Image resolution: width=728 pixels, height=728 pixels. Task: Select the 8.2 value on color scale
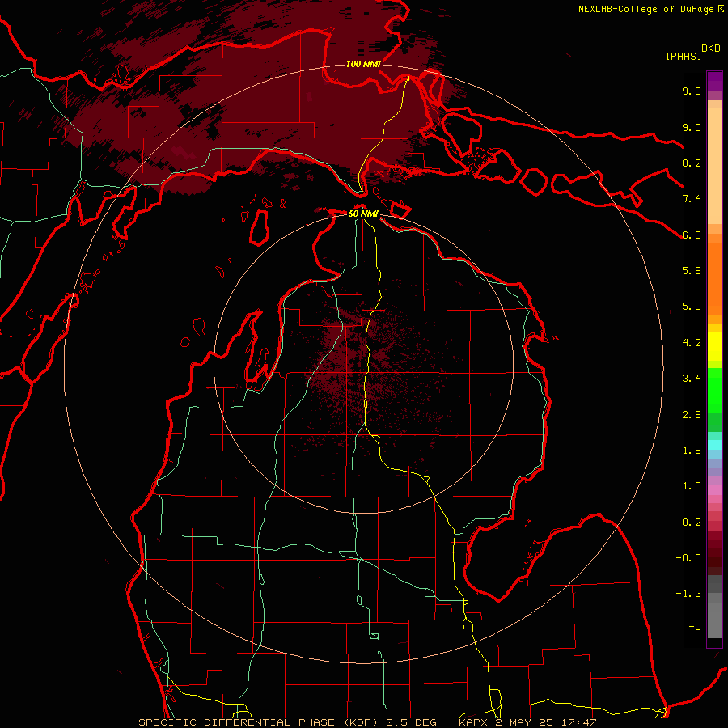tap(692, 163)
